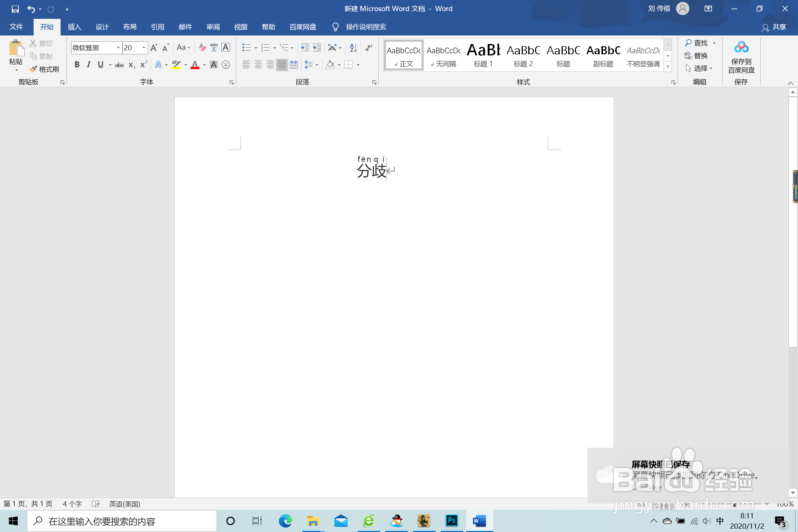This screenshot has width=798, height=532.
Task: Decrease paragraph indent
Action: 305,48
